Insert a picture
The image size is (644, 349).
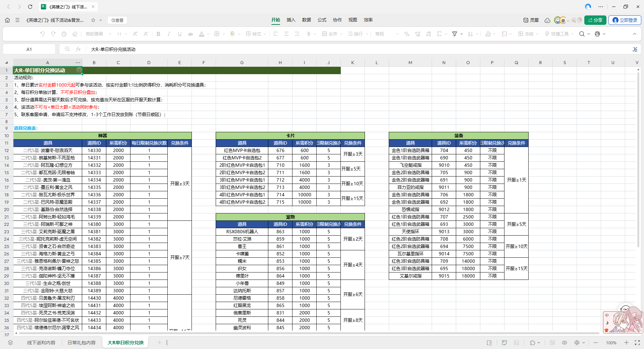(504, 34)
